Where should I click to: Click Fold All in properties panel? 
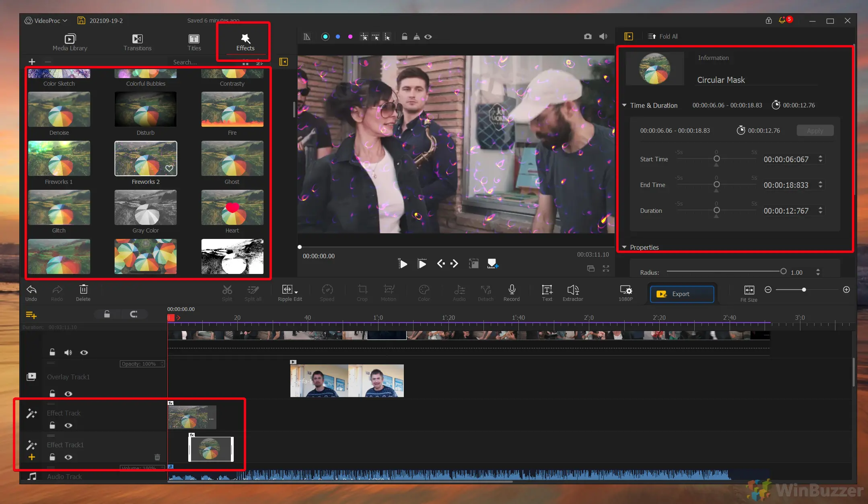tap(663, 37)
